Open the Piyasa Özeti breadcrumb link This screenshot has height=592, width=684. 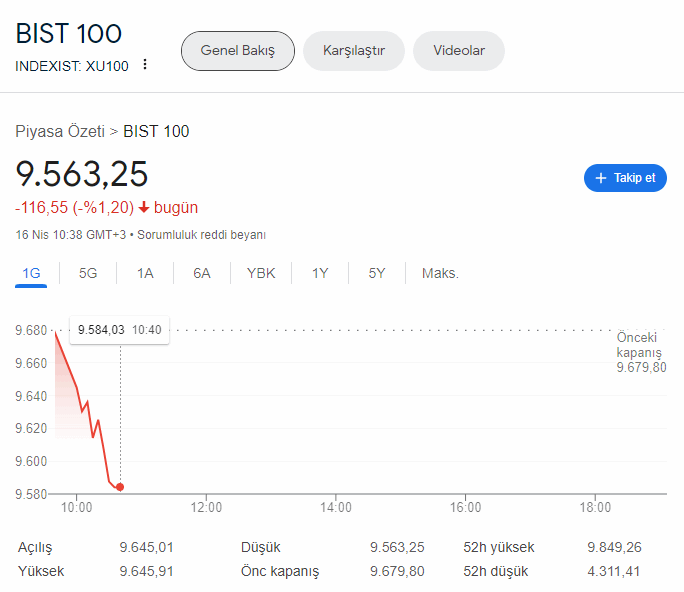coord(60,131)
